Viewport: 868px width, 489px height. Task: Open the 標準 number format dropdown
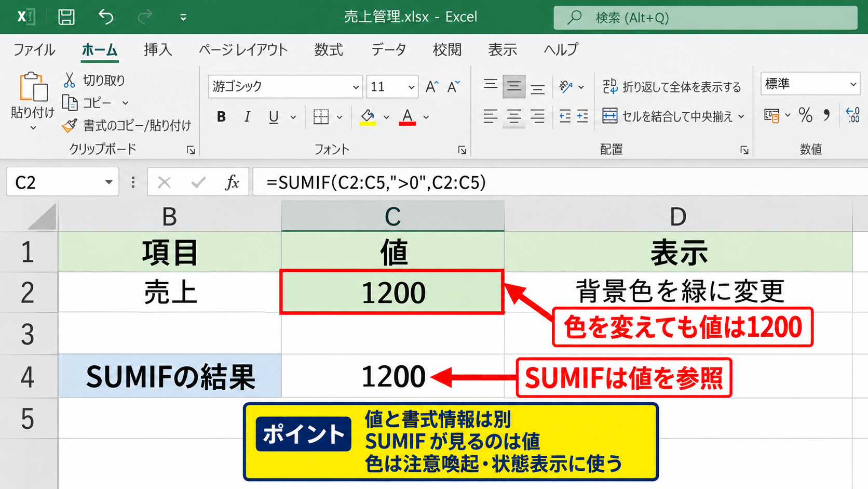(853, 84)
